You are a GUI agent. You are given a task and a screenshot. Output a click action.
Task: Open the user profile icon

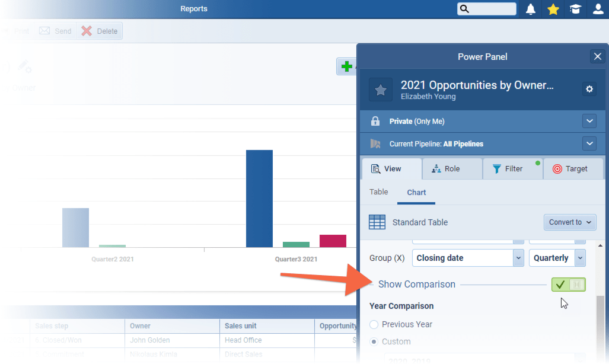(x=598, y=9)
